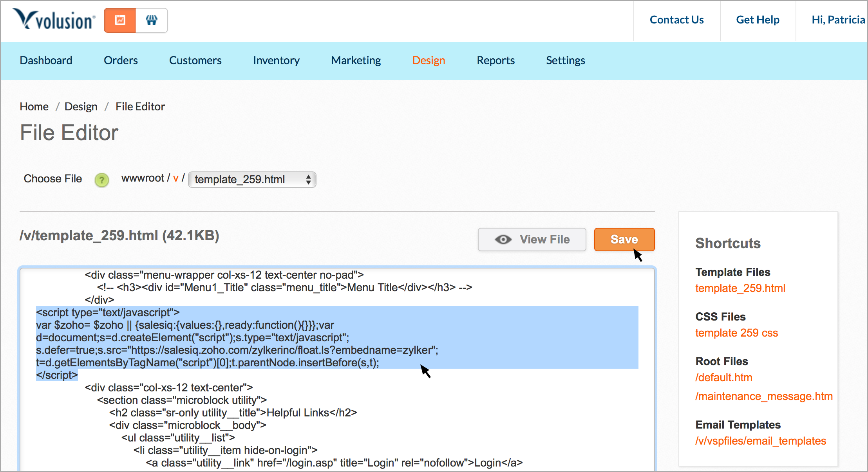Open the Dashboard menu
The height and width of the screenshot is (472, 868).
pos(46,61)
